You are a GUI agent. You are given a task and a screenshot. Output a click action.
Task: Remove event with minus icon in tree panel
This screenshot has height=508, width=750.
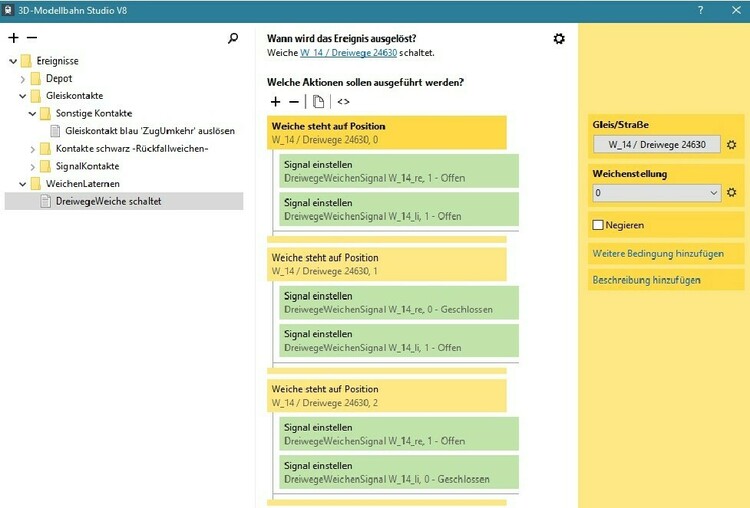coord(32,38)
